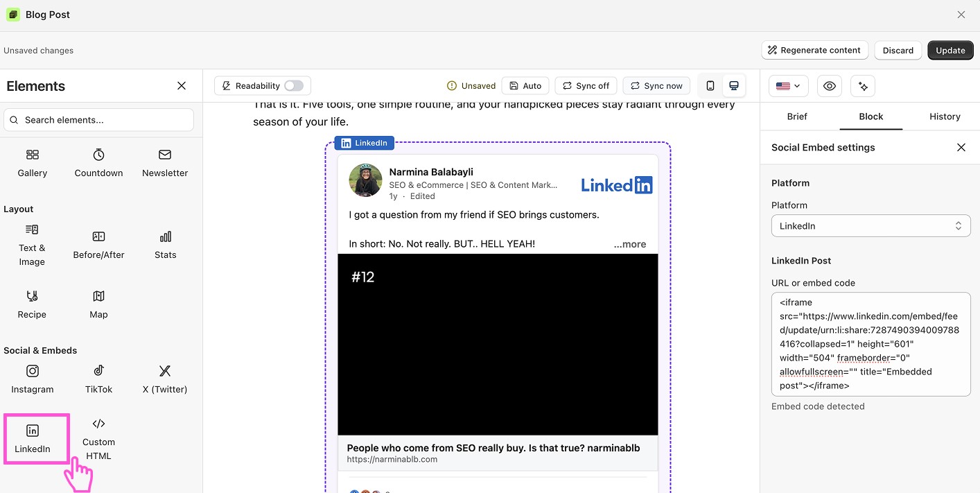This screenshot has width=980, height=493.
Task: Add TikTok embed element
Action: click(x=99, y=380)
